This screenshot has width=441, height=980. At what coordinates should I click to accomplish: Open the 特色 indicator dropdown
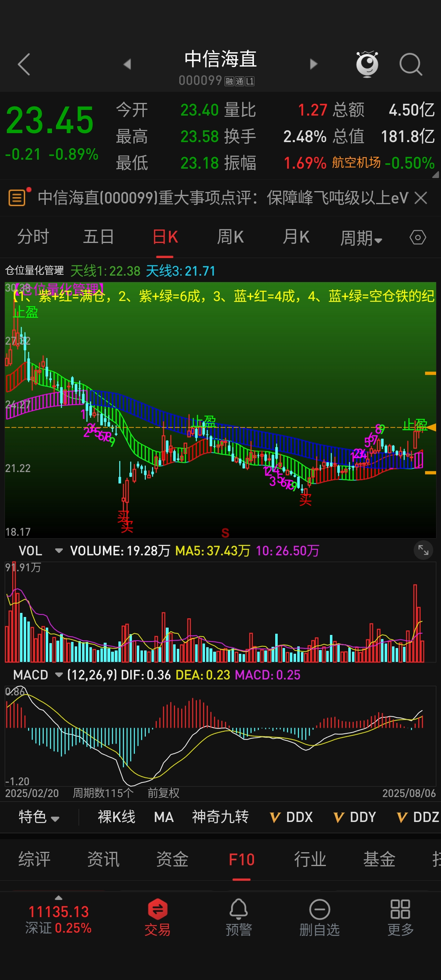[x=39, y=817]
